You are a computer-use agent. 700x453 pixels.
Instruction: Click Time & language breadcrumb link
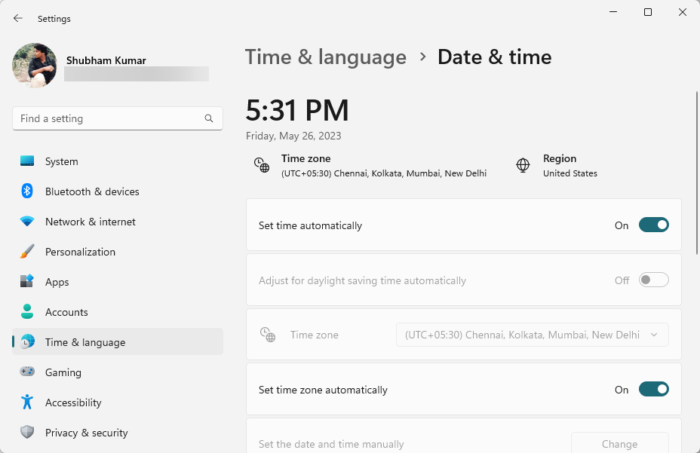tap(325, 57)
